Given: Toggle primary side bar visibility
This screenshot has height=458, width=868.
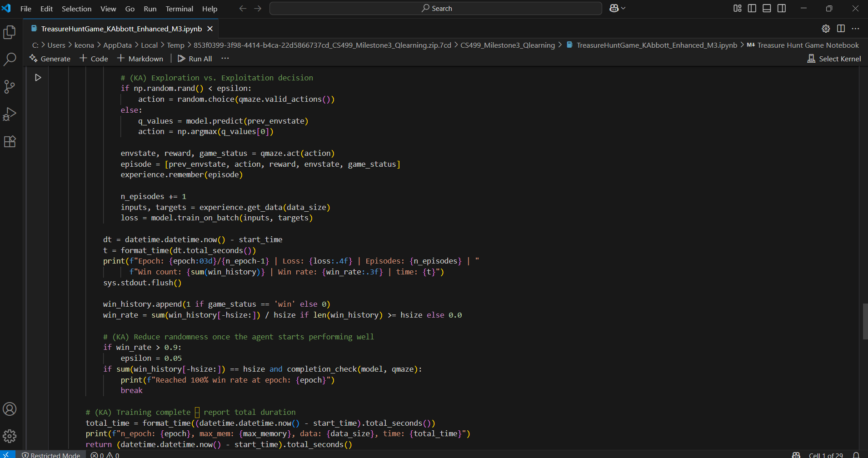Looking at the screenshot, I should coord(752,8).
